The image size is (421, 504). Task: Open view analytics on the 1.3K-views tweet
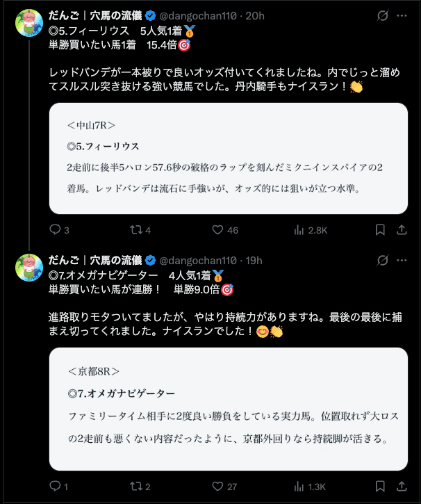[x=299, y=487]
